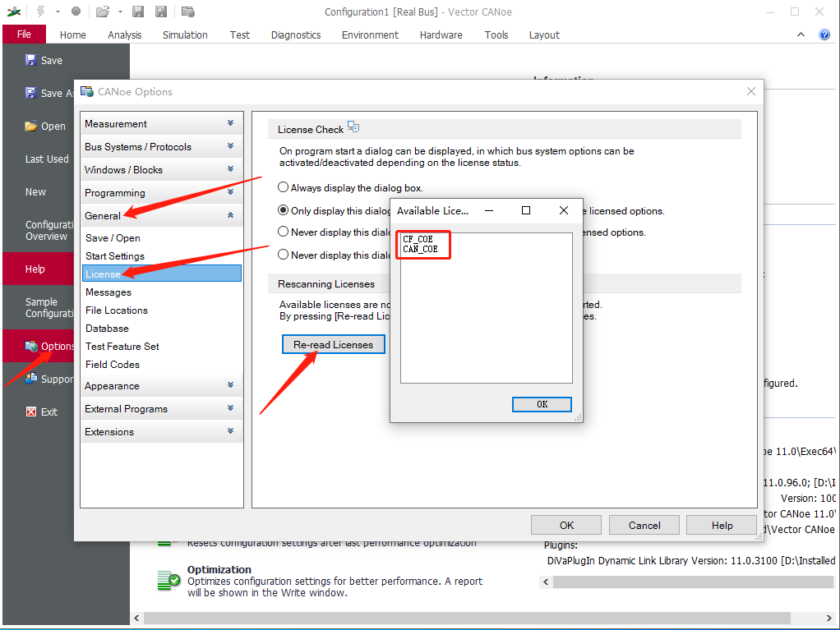Select Always display the dialog box radio
840x630 pixels.
click(x=283, y=187)
